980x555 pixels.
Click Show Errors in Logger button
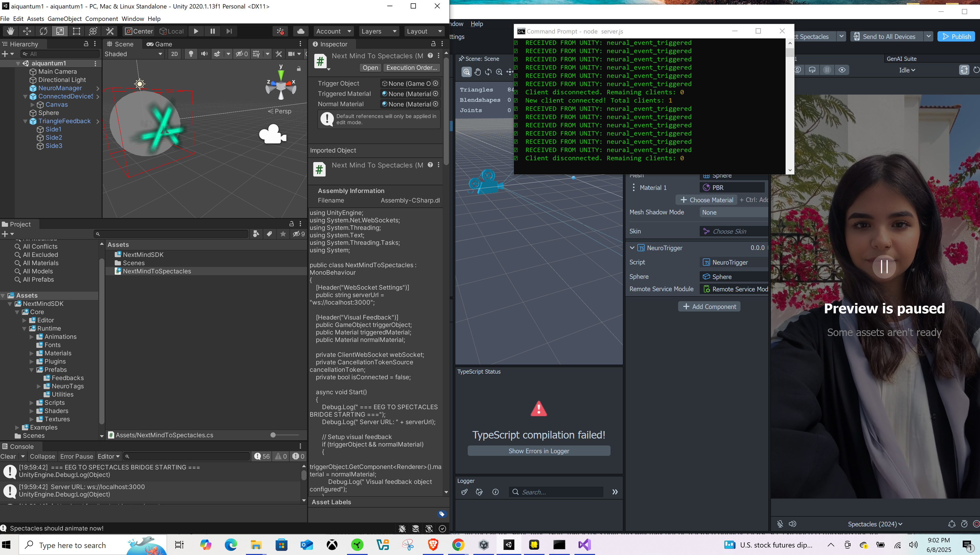pyautogui.click(x=538, y=451)
